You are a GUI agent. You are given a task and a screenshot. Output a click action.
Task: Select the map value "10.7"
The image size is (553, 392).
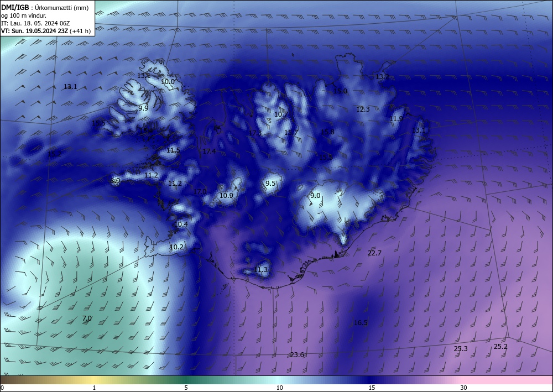coord(281,114)
